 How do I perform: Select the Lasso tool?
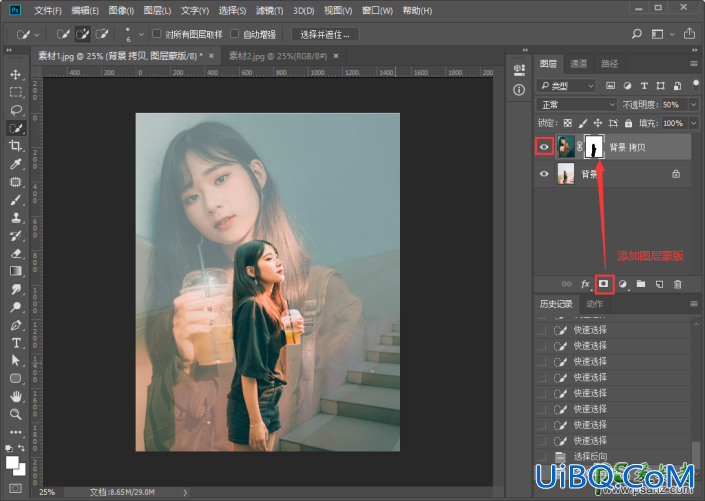pos(16,110)
